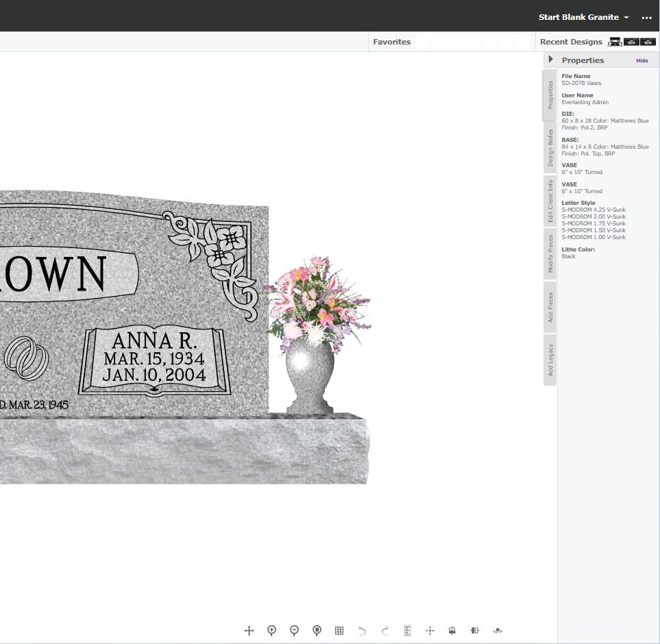Click the Litho Color Black value
The width and height of the screenshot is (660, 644).
click(x=568, y=256)
